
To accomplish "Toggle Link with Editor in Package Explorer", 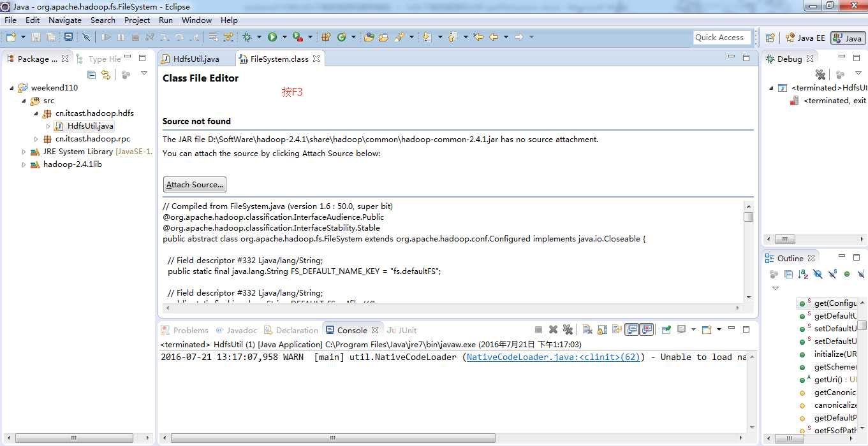I will [106, 75].
